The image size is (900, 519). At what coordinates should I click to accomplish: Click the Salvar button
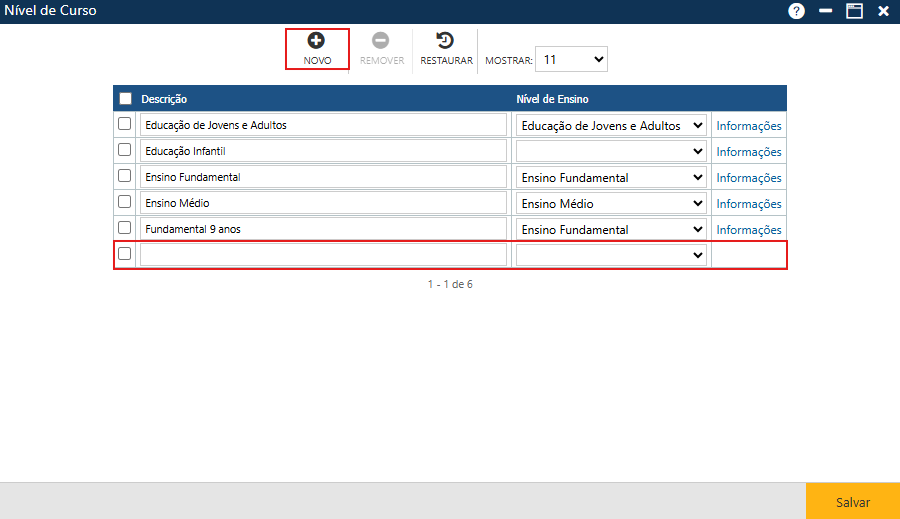point(853,501)
